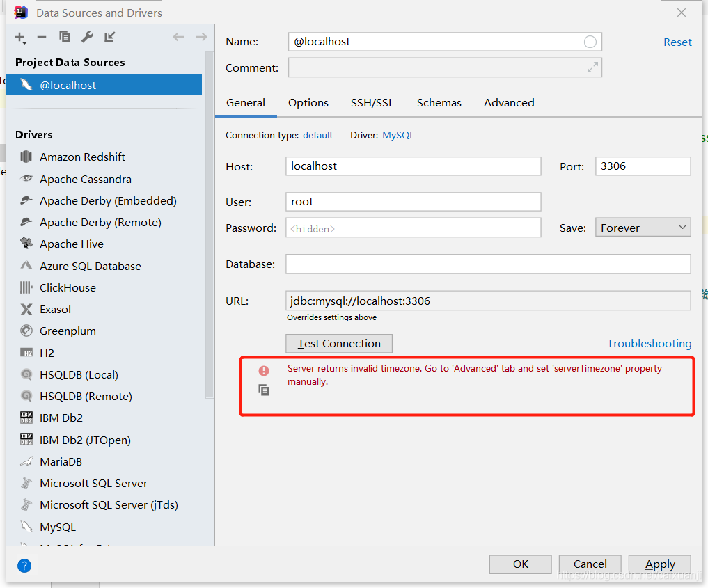Focus the User input field
The width and height of the screenshot is (708, 588).
click(413, 202)
